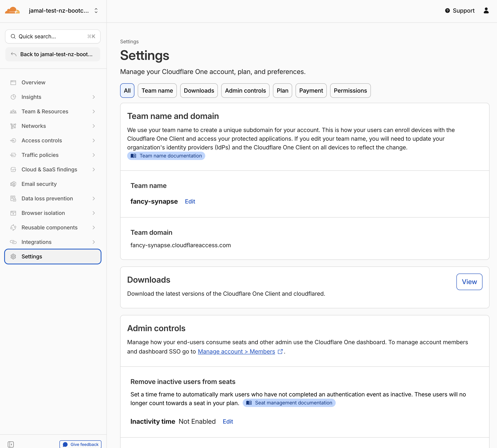
Task: Click the Insights pie chart icon
Action: [13, 97]
